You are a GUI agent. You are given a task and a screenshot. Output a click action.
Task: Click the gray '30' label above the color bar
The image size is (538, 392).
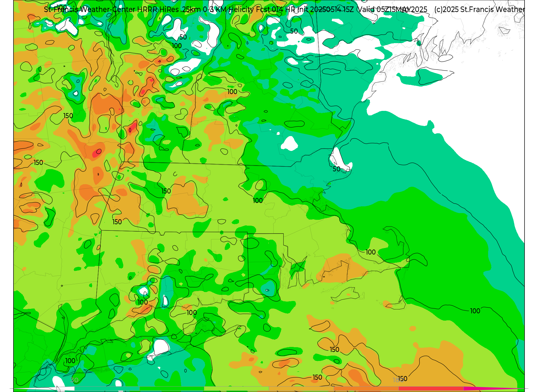[74, 380]
